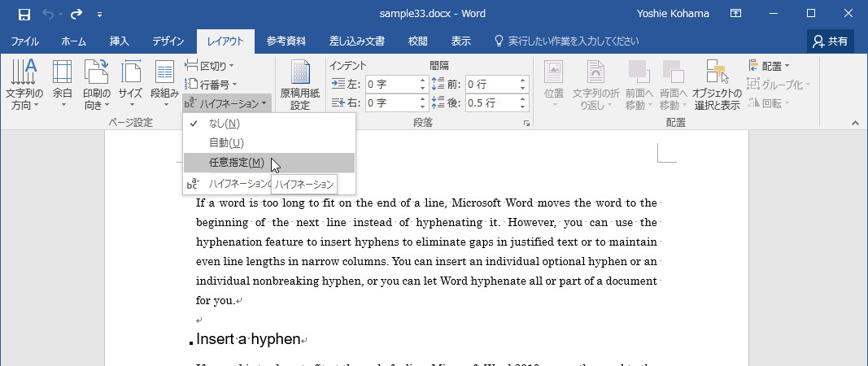Image resolution: width=868 pixels, height=366 pixels.
Task: Click the 後 spacing value field
Action: (491, 102)
